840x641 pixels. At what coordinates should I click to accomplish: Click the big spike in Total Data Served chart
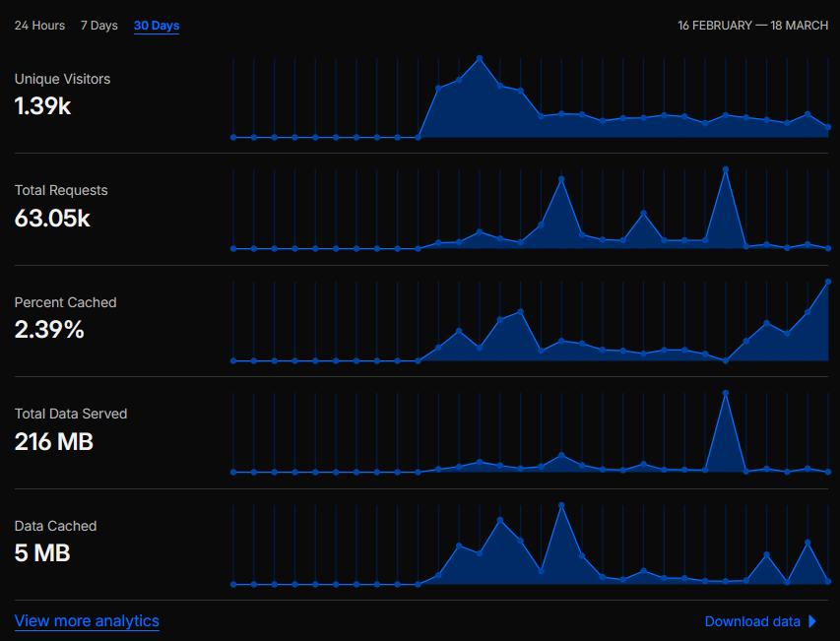pos(726,393)
